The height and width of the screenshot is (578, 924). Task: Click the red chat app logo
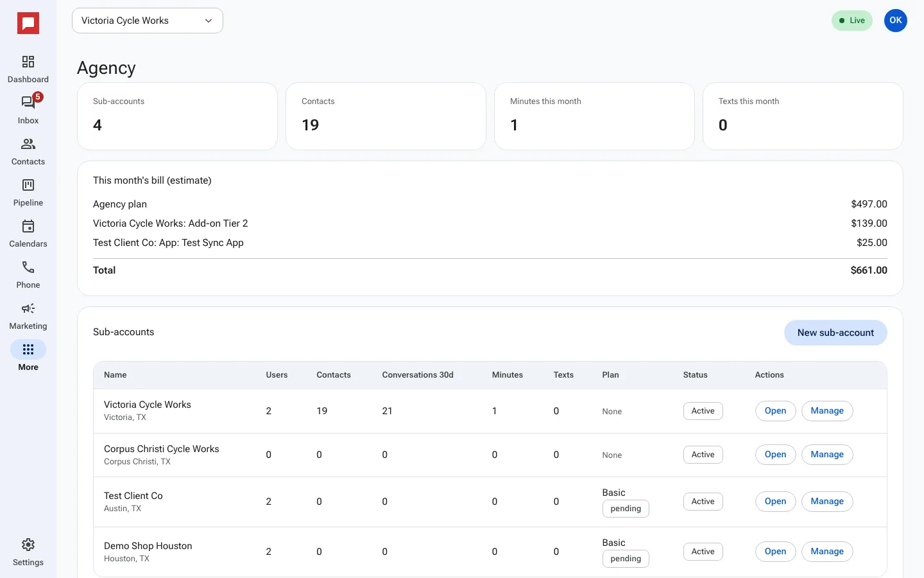pos(28,24)
